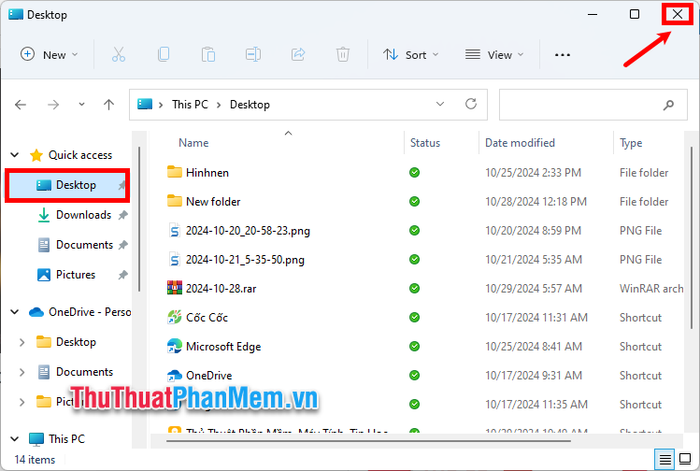Viewport: 700px width, 471px height.
Task: Open the Sort dropdown menu
Action: click(413, 55)
